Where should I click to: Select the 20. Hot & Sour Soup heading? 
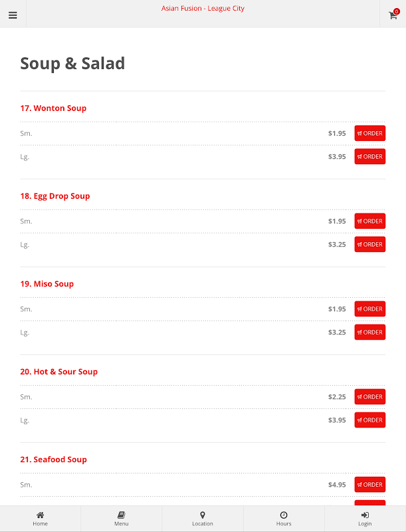click(59, 372)
